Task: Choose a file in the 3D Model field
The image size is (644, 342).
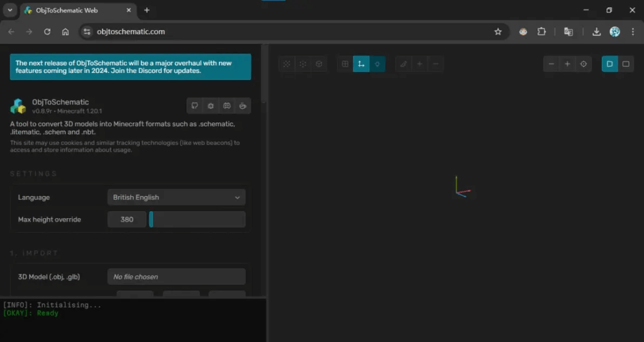Action: click(x=177, y=277)
